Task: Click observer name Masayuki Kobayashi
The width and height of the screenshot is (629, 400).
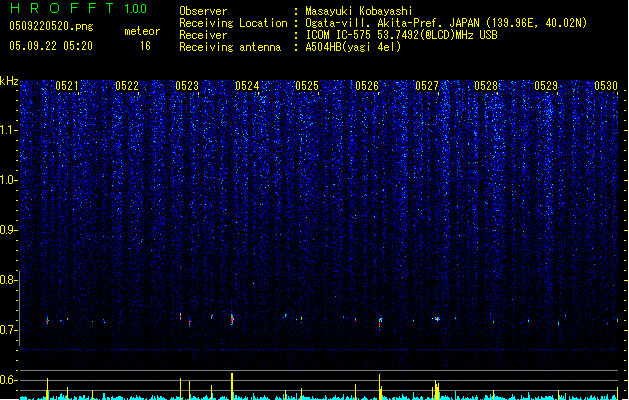Action: (x=359, y=11)
